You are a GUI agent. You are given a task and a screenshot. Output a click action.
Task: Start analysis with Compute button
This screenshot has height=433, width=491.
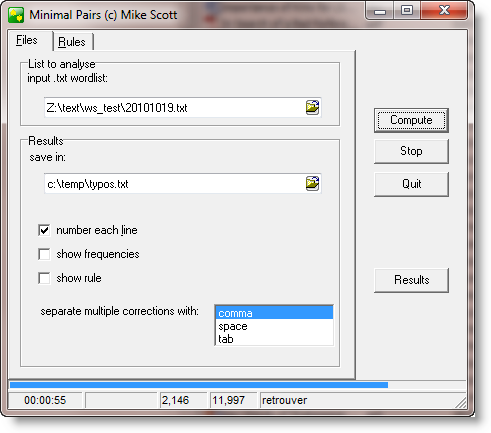click(x=411, y=120)
